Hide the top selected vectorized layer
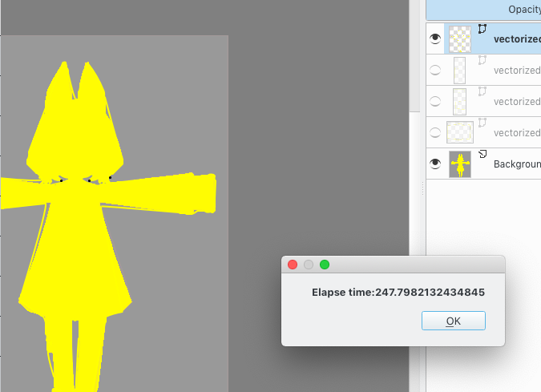Image resolution: width=541 pixels, height=392 pixels. coord(435,38)
